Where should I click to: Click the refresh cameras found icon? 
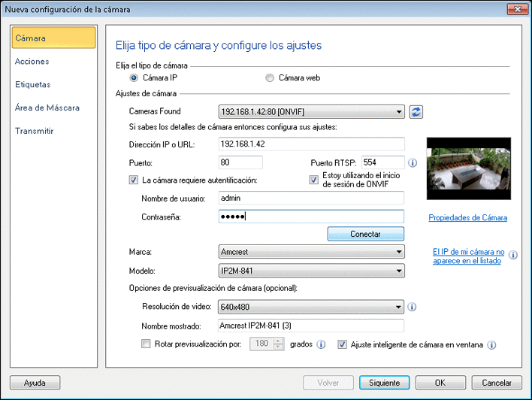[x=416, y=112]
